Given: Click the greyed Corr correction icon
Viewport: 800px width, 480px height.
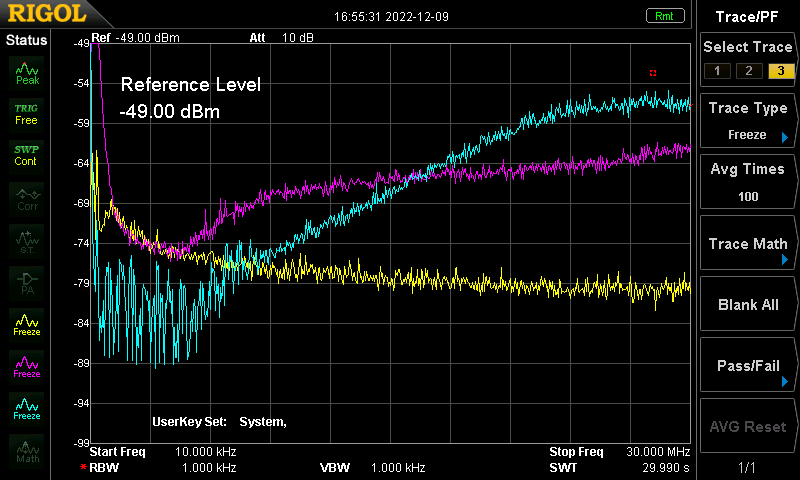Looking at the screenshot, I should point(27,199).
